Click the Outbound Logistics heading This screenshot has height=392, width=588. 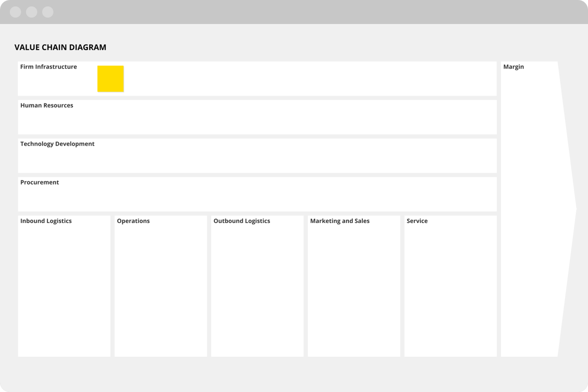click(x=242, y=221)
